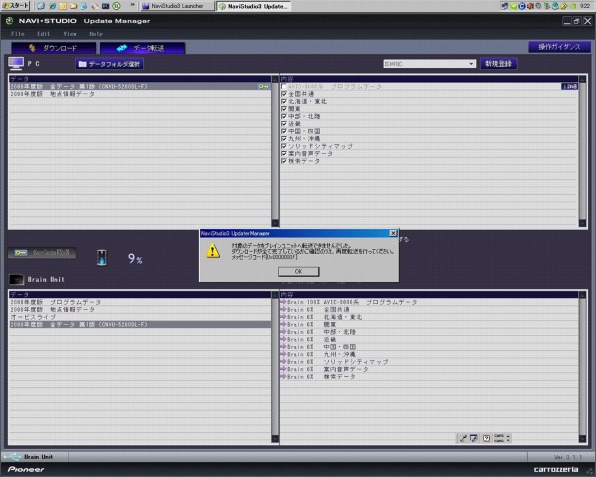The image size is (596, 477).
Task: Click the hourglass transfer progress icon
Action: 102,258
